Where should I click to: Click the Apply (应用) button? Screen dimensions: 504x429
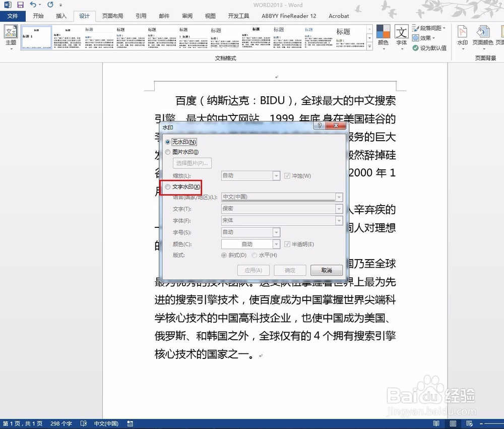coord(254,270)
